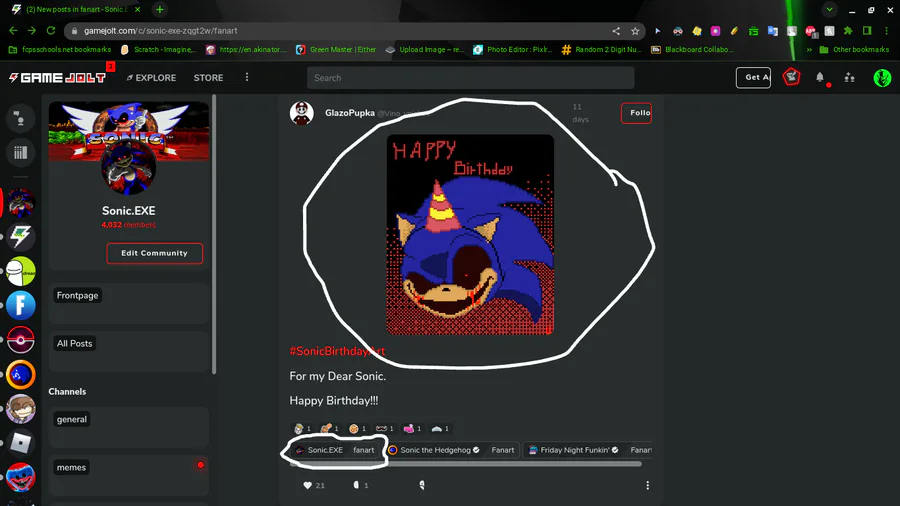Open the red pentagon quest icon
The image size is (900, 506).
[x=792, y=77]
